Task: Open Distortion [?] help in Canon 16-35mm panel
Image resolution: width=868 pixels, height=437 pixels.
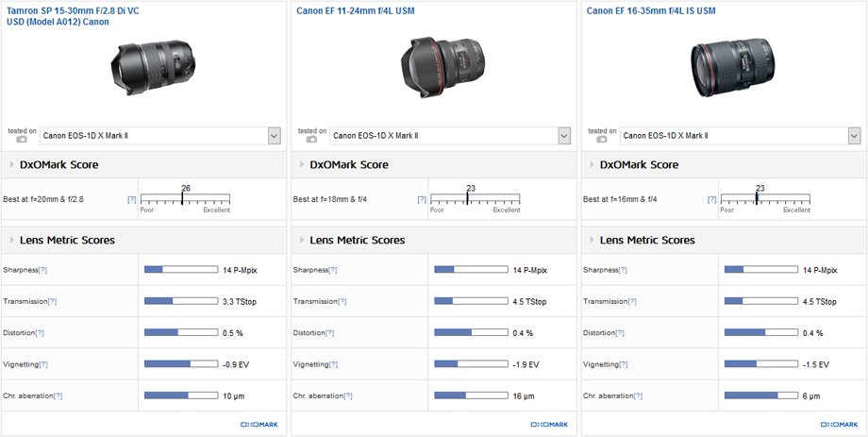Action: point(620,333)
